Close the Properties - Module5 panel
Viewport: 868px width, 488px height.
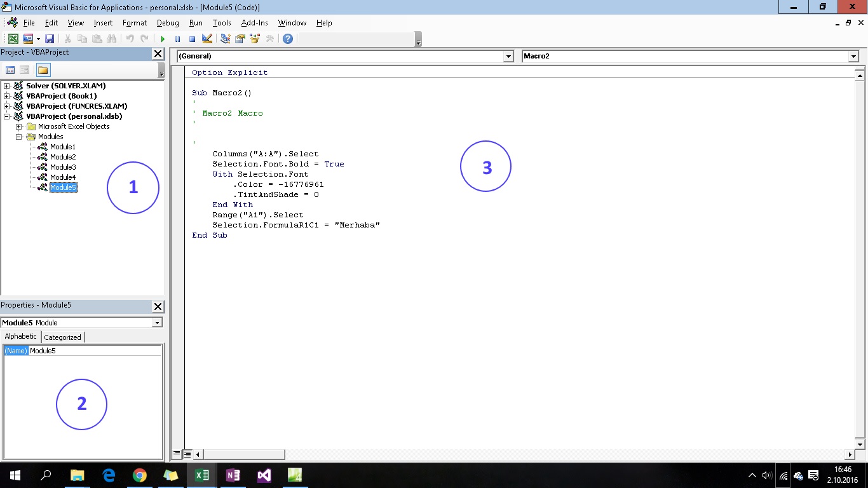pos(158,307)
